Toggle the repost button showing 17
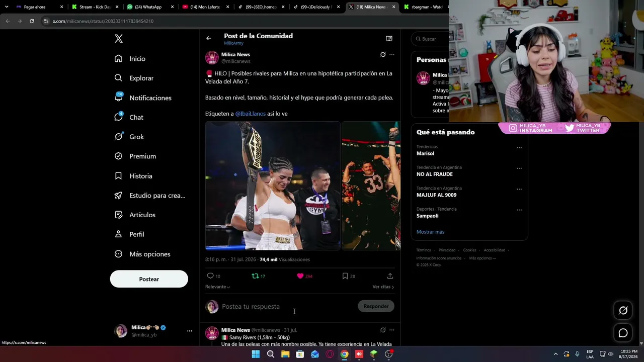This screenshot has width=644, height=362. (x=258, y=276)
